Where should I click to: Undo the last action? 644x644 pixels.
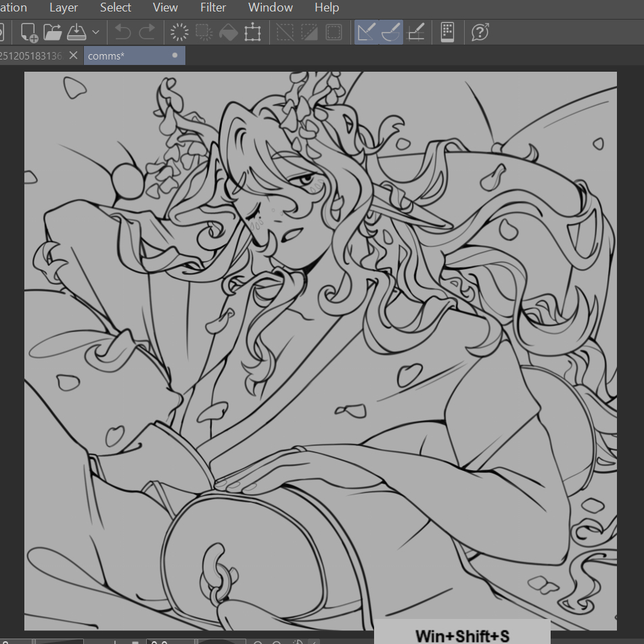coord(122,32)
